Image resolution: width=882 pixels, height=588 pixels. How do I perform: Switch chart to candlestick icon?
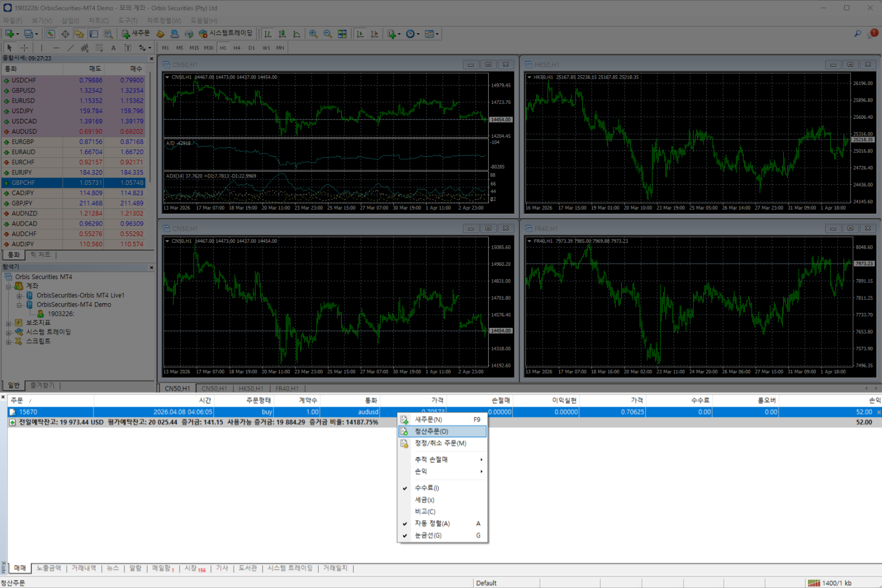pyautogui.click(x=282, y=34)
